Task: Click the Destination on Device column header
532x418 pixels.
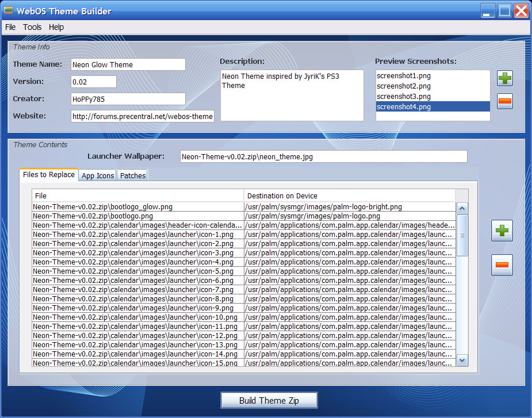Action: [x=349, y=195]
